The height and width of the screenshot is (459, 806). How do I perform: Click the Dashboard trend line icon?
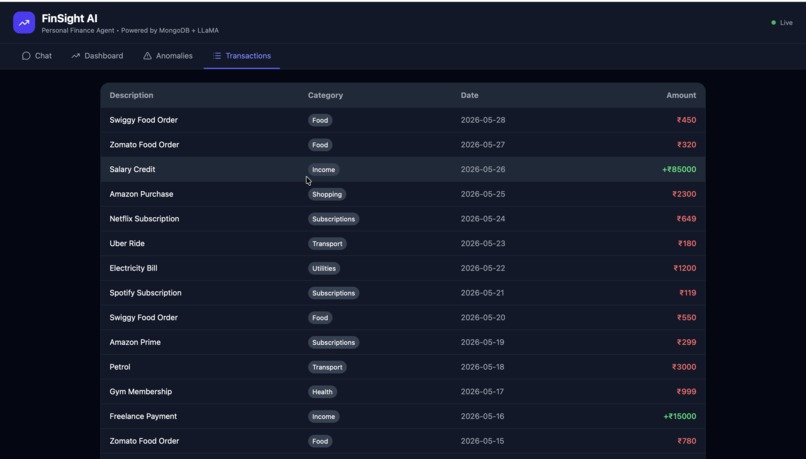pos(76,56)
